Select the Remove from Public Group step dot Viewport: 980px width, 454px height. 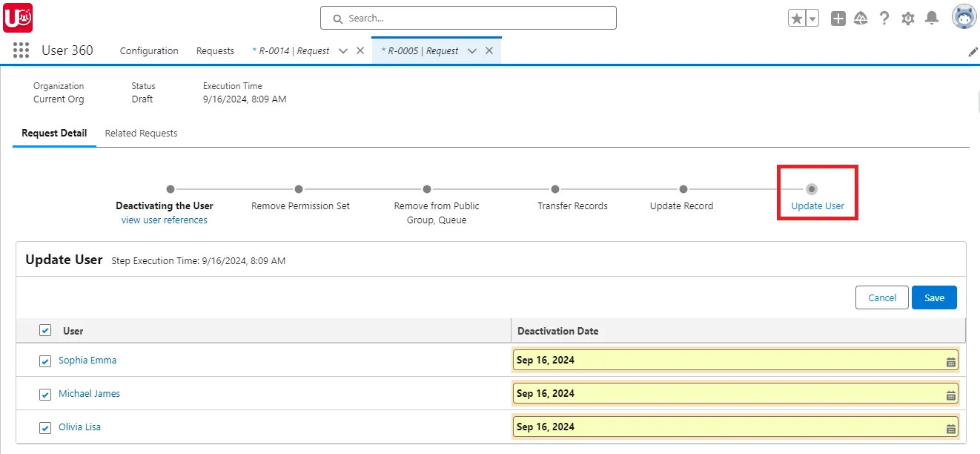point(427,189)
